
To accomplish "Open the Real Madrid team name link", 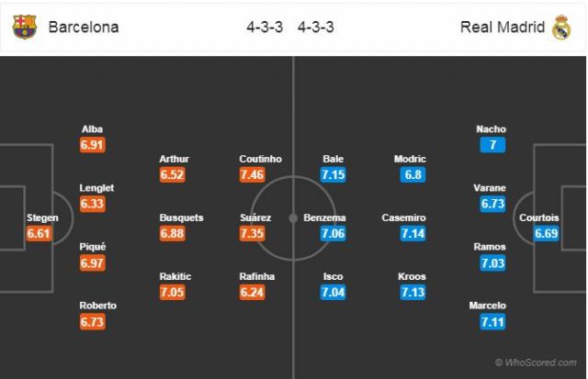I will 503,27.
